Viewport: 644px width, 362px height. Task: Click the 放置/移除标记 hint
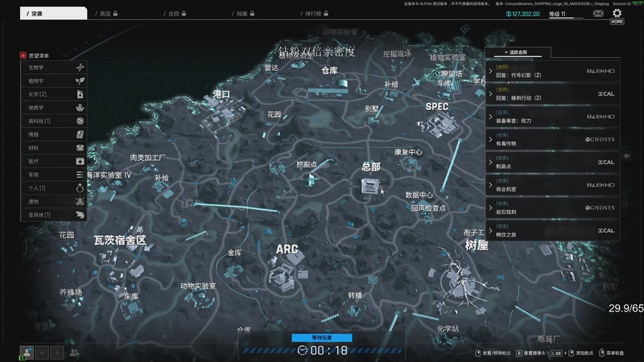(493, 353)
